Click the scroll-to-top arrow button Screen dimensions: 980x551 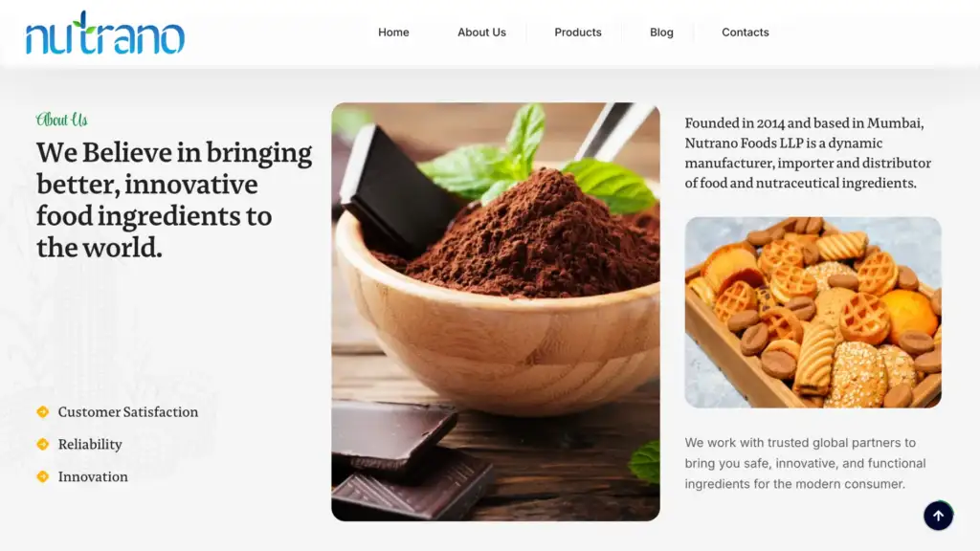pos(938,516)
